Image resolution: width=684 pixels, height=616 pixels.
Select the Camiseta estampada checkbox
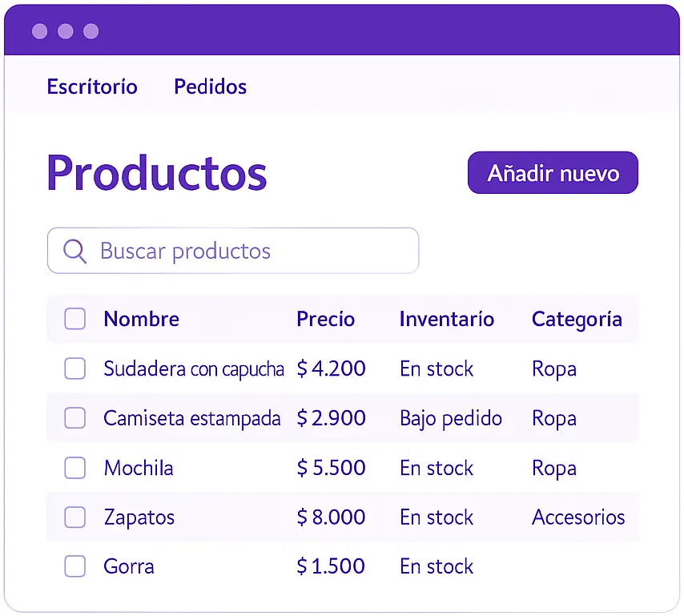tap(74, 418)
